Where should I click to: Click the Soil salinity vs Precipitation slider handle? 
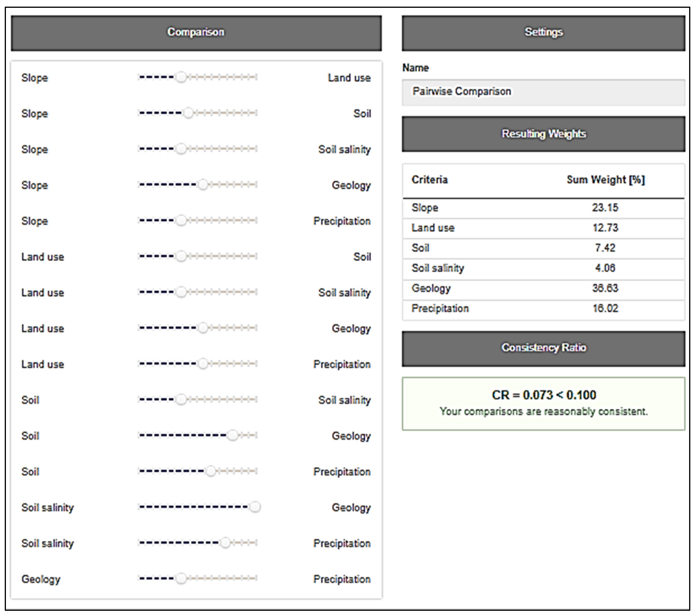(226, 542)
